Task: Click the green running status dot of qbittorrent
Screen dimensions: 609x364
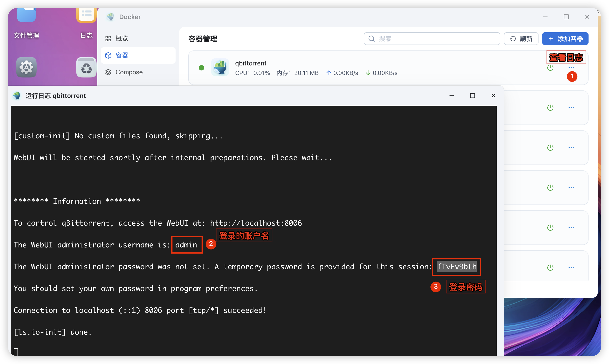Action: 201,68
